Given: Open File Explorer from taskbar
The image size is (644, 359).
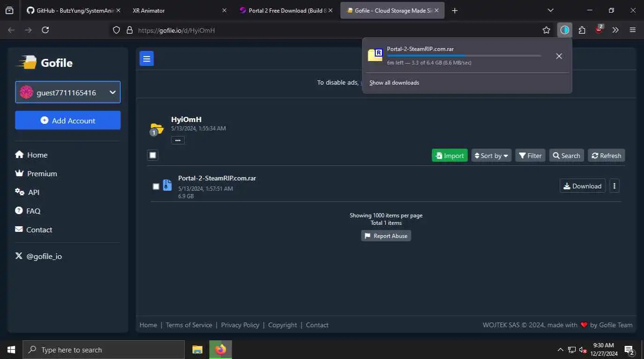Looking at the screenshot, I should tap(198, 350).
